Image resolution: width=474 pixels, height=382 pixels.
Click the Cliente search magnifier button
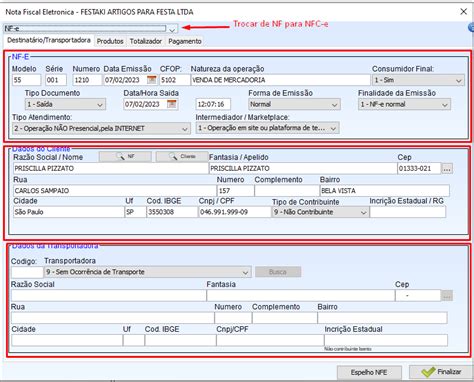coord(182,156)
